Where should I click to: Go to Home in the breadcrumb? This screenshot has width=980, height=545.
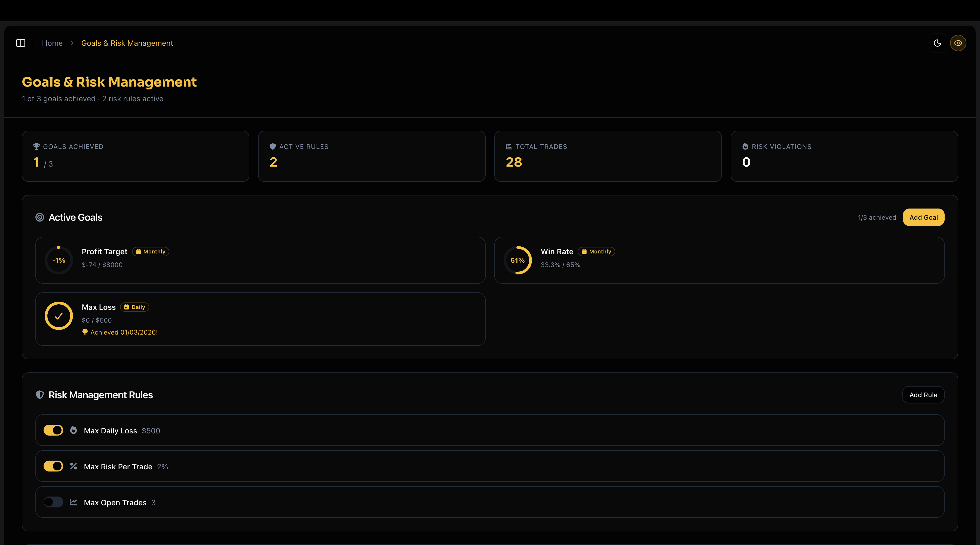pyautogui.click(x=52, y=43)
